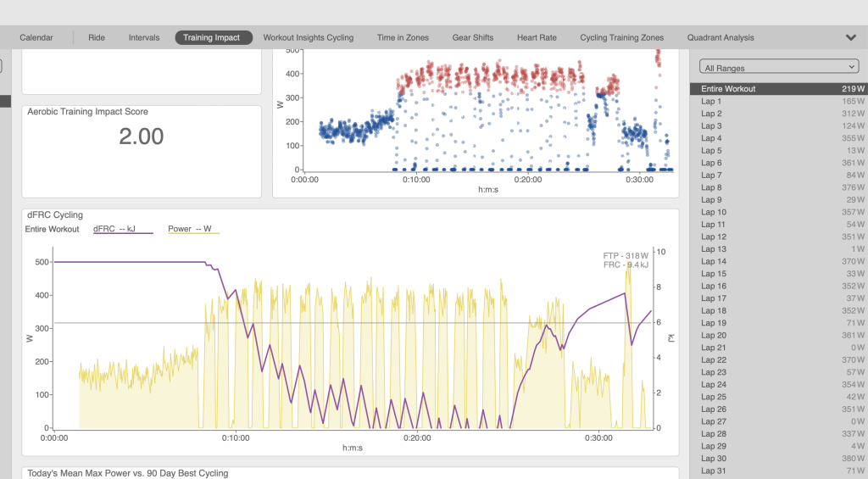Switch to Quadrant Analysis tab
Viewport: 868px width, 479px height.
[721, 37]
